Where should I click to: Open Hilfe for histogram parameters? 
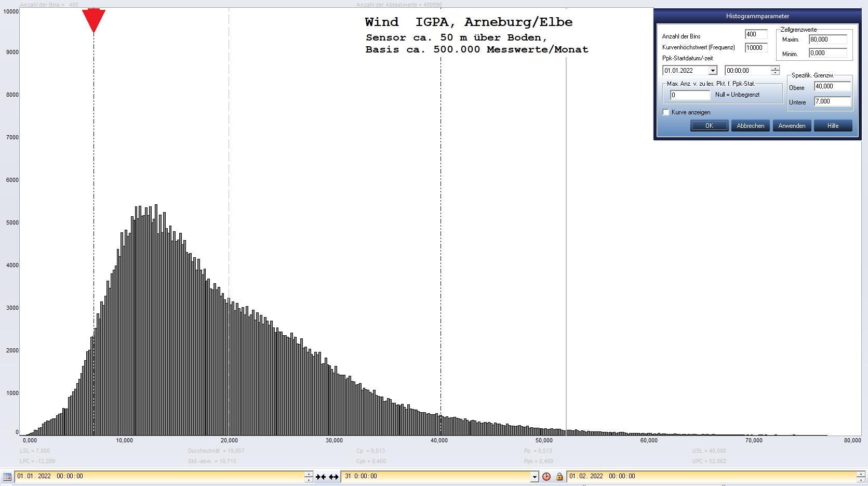click(x=833, y=126)
